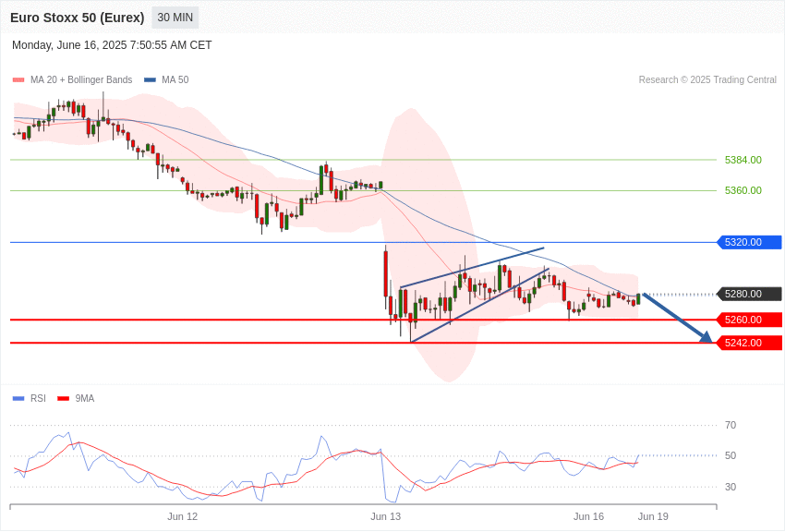
Task: Click the RSI legend color swatch
Action: tap(18, 398)
